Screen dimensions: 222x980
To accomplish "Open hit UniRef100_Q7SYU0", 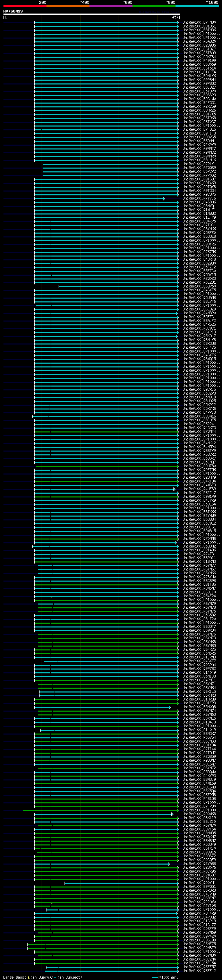I will point(199,577).
